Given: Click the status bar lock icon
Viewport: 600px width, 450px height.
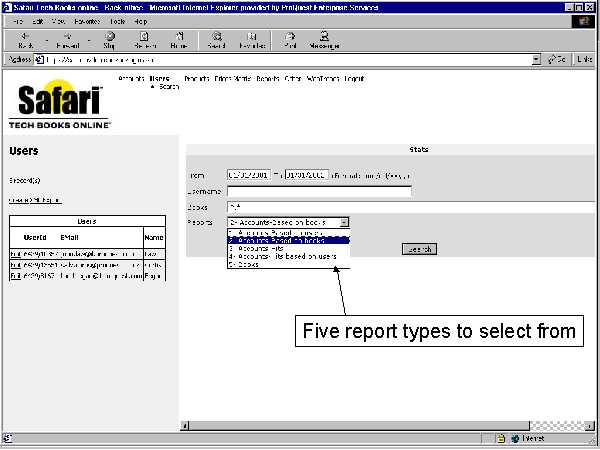Looking at the screenshot, I should click(501, 439).
